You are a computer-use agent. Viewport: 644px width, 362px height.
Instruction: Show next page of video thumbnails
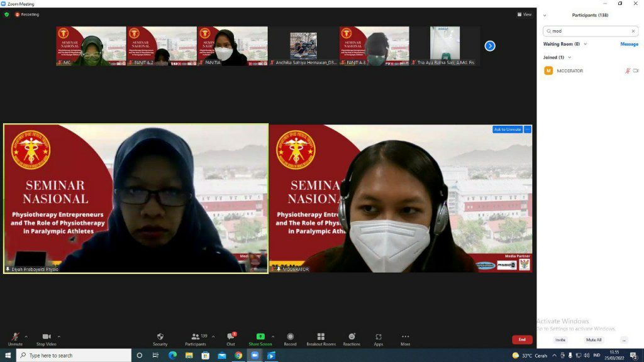point(490,46)
